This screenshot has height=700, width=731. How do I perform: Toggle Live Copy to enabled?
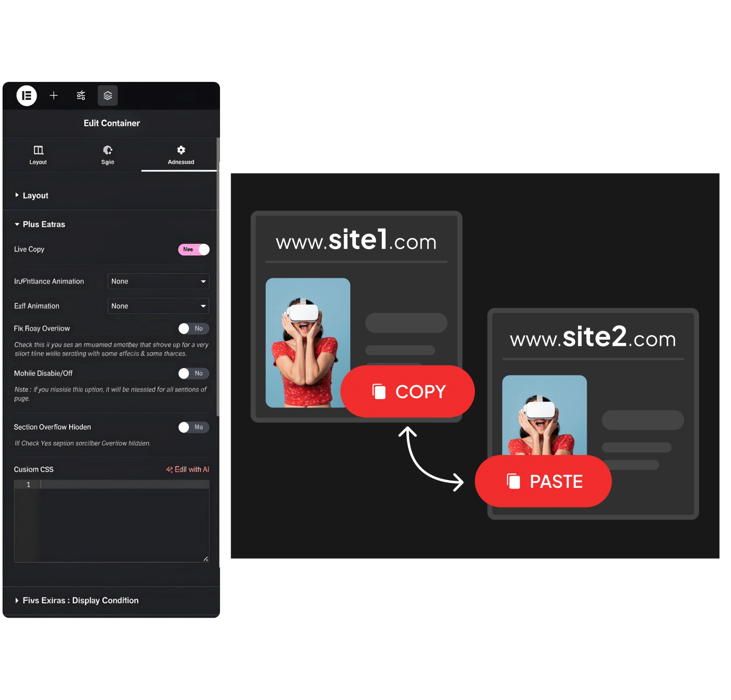pos(193,248)
